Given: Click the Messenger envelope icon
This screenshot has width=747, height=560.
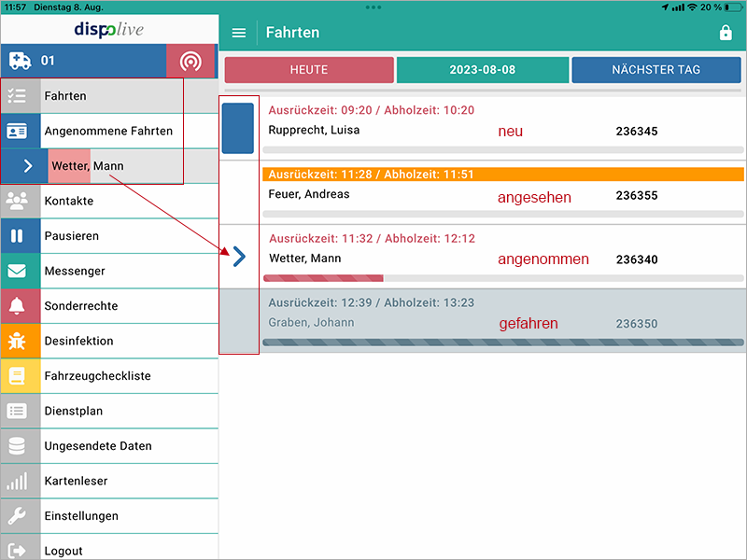Looking at the screenshot, I should [17, 271].
